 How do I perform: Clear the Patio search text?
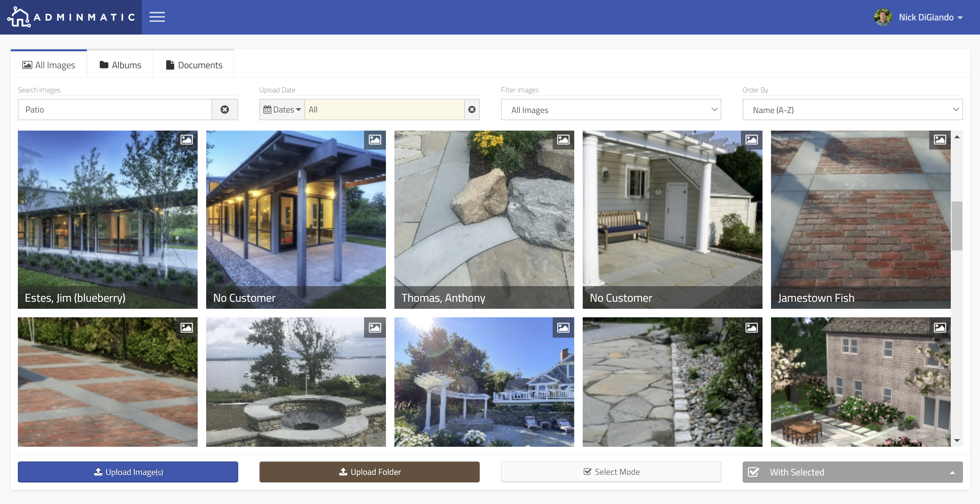(225, 109)
